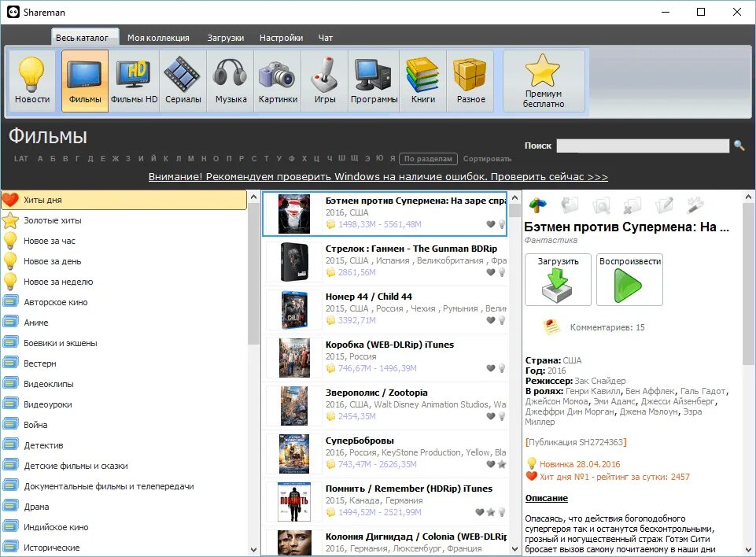756x557 pixels.
Task: Open the Авторское кино category
Action: click(124, 302)
